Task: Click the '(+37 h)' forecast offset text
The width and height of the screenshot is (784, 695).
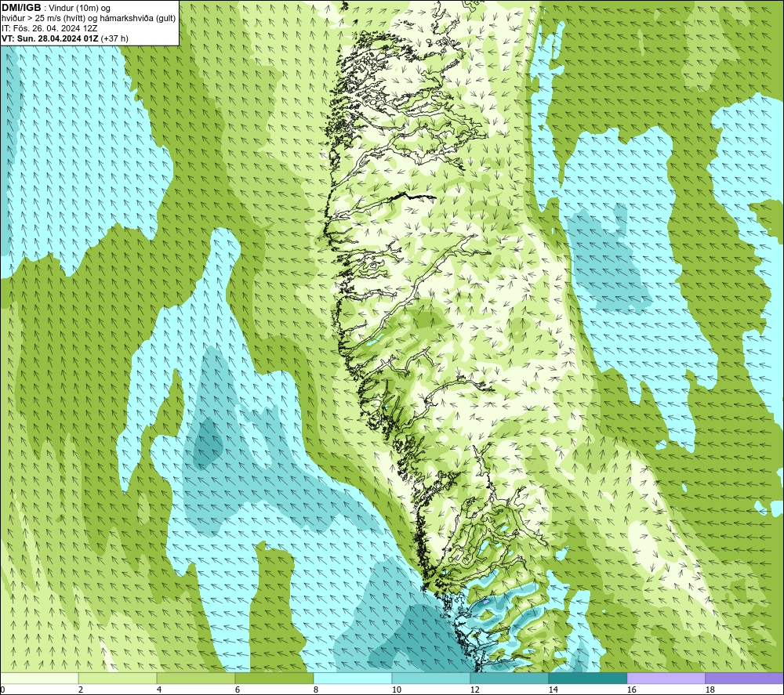Action: coord(114,38)
